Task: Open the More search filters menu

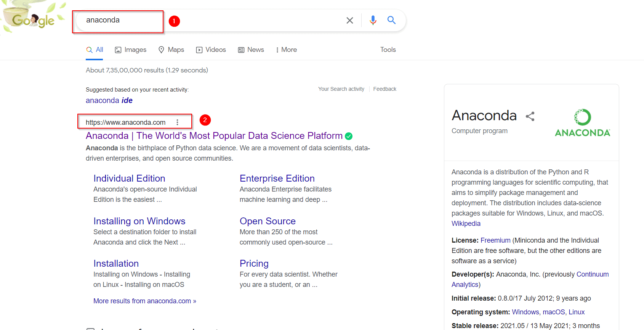Action: (286, 50)
